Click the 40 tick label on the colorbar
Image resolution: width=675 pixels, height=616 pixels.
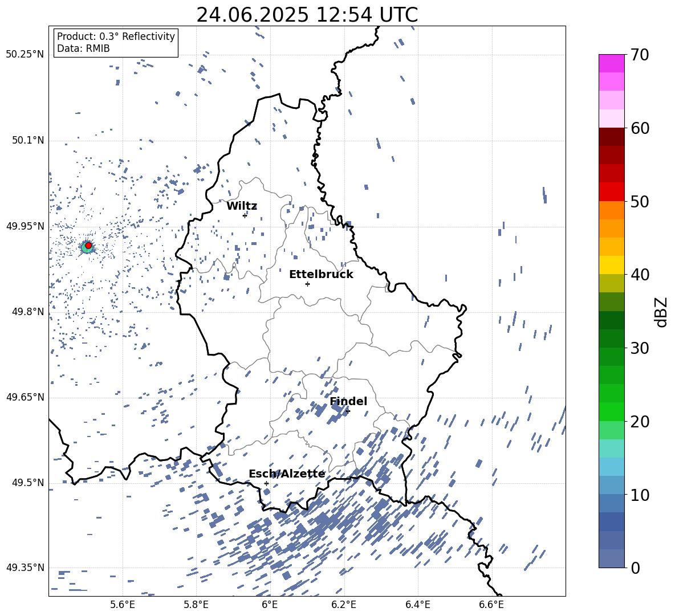[x=639, y=275]
